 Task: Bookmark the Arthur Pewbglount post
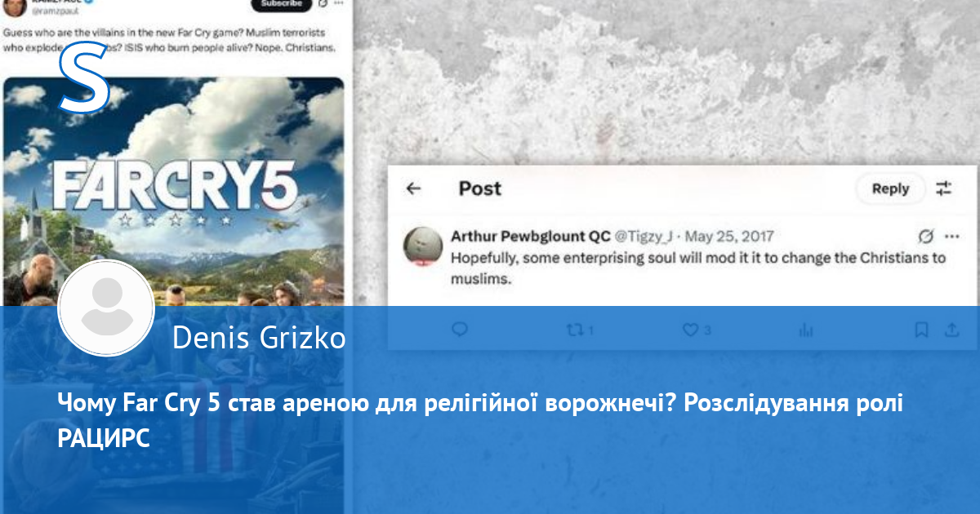(x=921, y=330)
